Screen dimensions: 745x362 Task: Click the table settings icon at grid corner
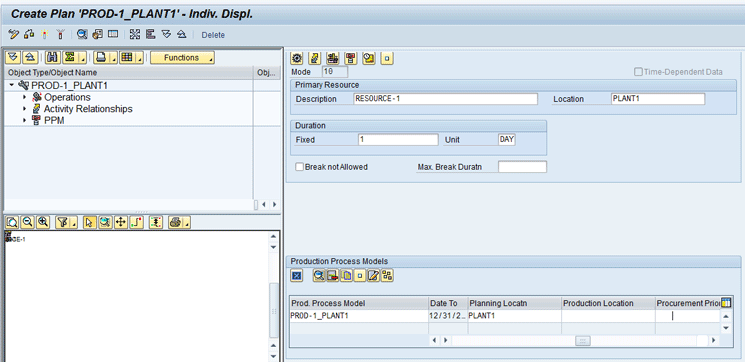[x=726, y=303]
